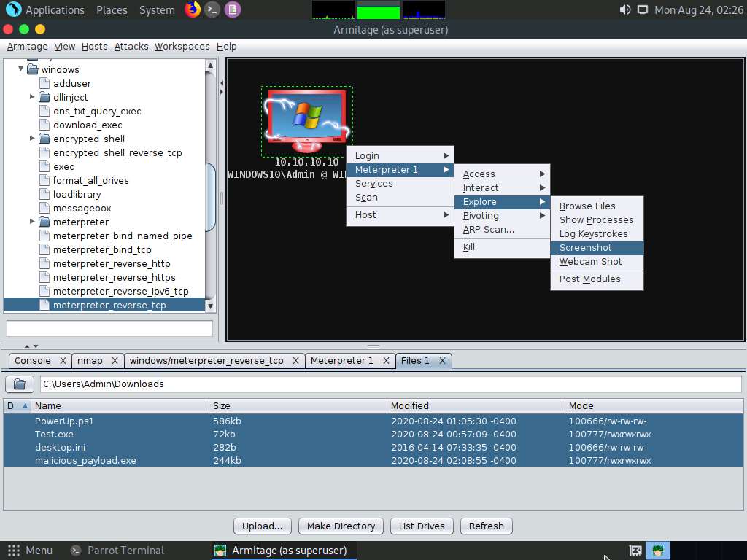Sort the file list by the D column
Image resolution: width=747 pixels, height=560 pixels.
click(18, 405)
